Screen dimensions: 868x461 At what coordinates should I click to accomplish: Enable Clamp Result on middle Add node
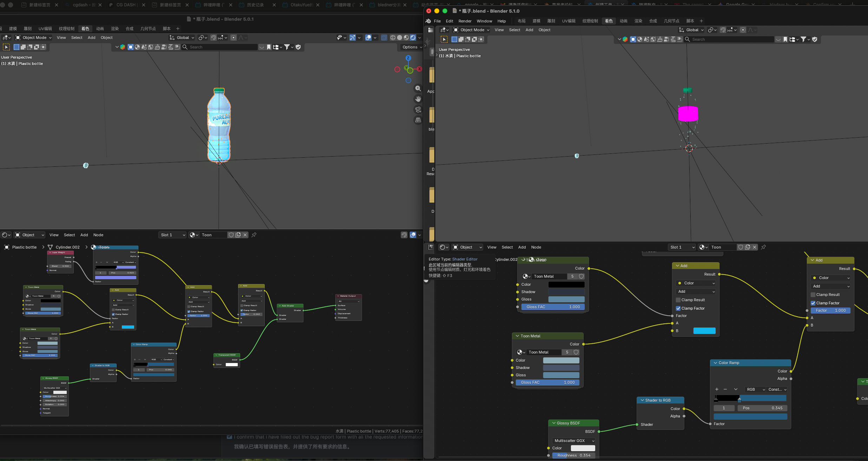coord(678,300)
